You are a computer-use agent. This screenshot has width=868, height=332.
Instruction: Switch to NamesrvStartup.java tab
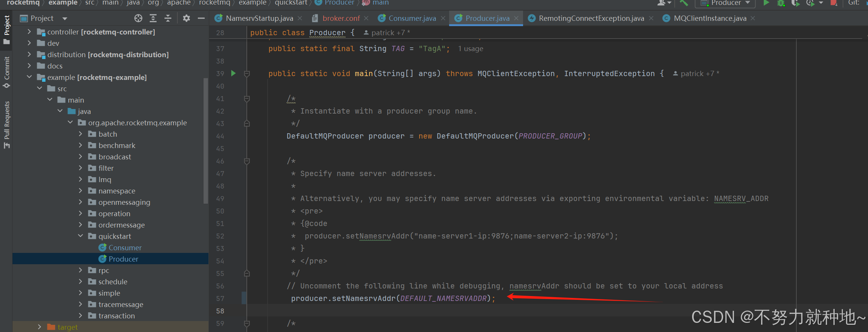[259, 18]
